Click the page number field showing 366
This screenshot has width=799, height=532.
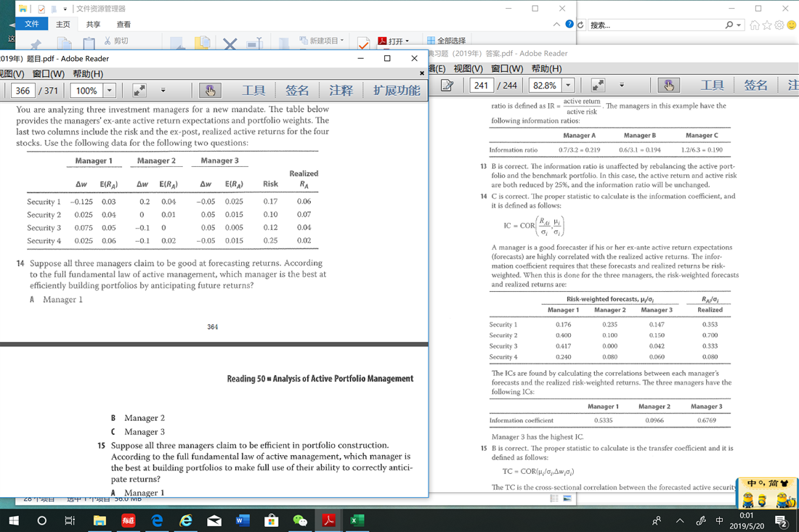[23, 91]
